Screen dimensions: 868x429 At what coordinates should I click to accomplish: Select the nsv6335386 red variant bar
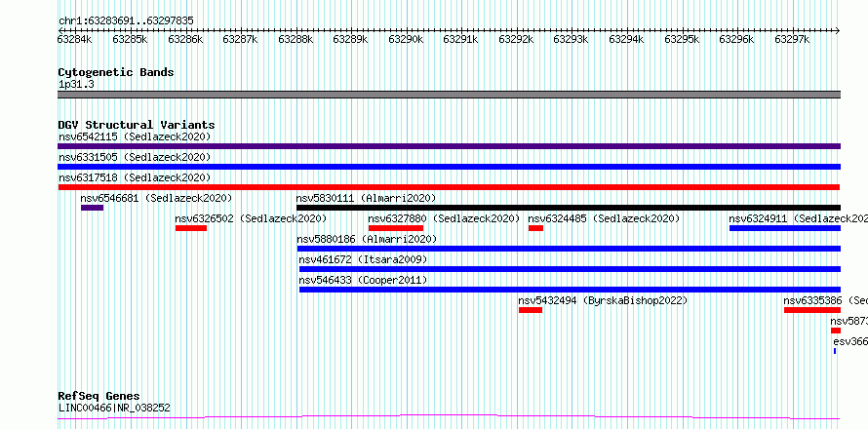point(812,310)
